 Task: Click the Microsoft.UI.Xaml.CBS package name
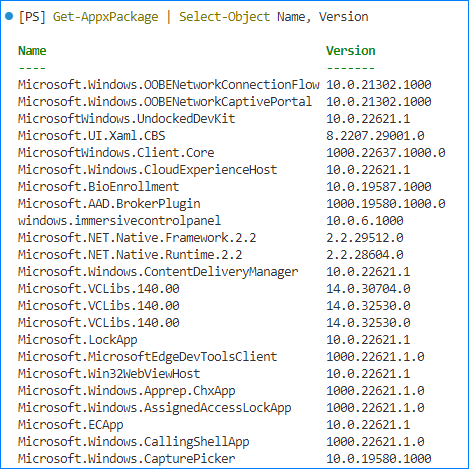[x=92, y=136]
